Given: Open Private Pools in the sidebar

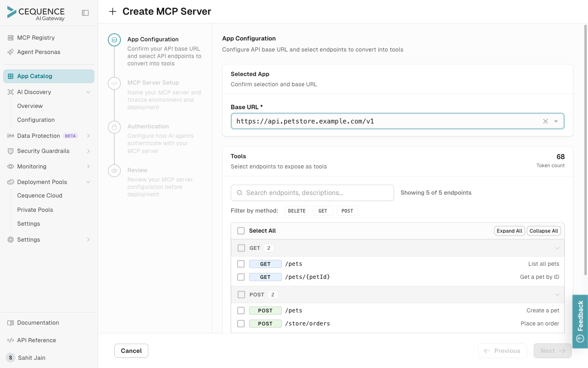Looking at the screenshot, I should click(35, 210).
